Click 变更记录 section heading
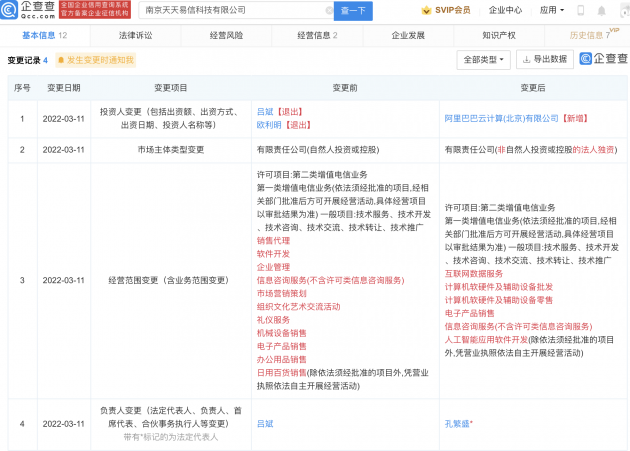 (24, 60)
